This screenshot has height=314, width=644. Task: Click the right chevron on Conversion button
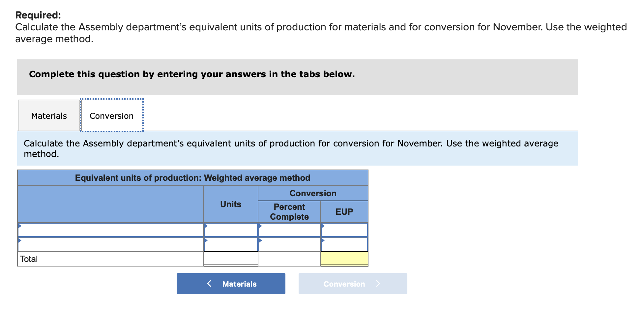point(378,284)
